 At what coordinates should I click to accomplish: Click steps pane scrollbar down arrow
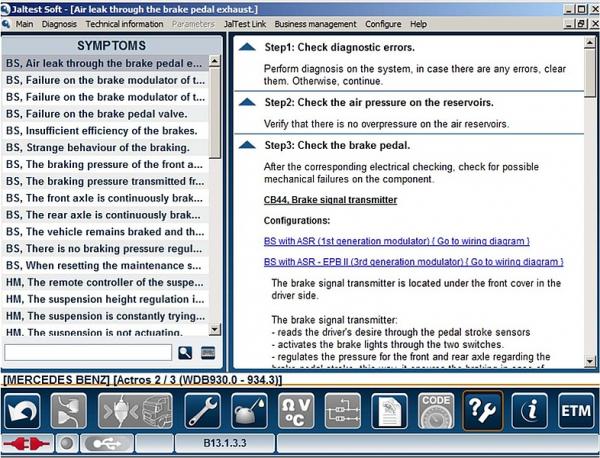pyautogui.click(x=590, y=361)
